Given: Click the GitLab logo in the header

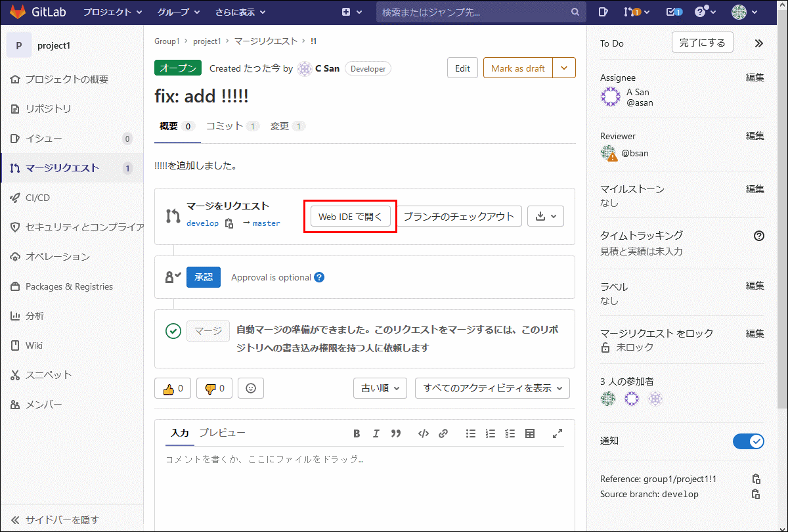Looking at the screenshot, I should coord(18,12).
